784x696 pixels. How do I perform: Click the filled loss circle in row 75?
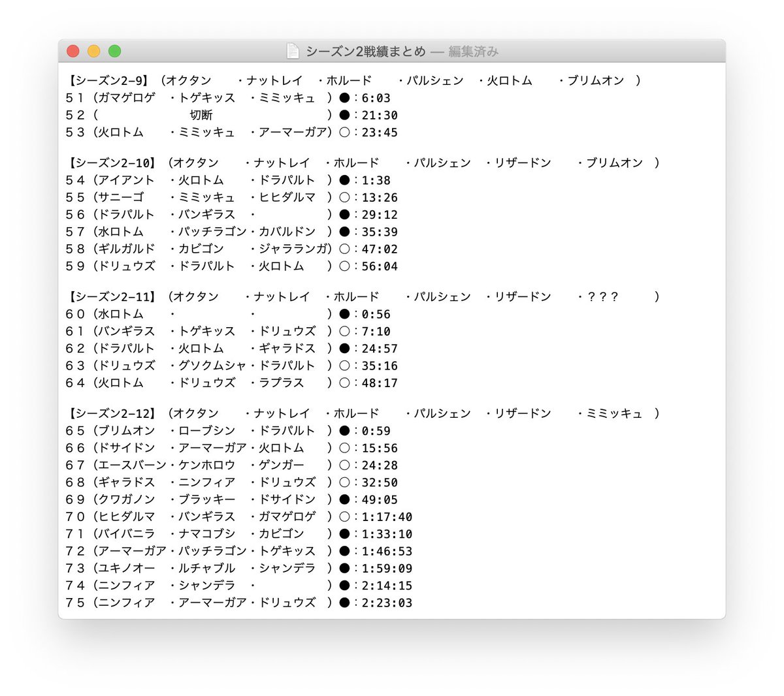(345, 603)
